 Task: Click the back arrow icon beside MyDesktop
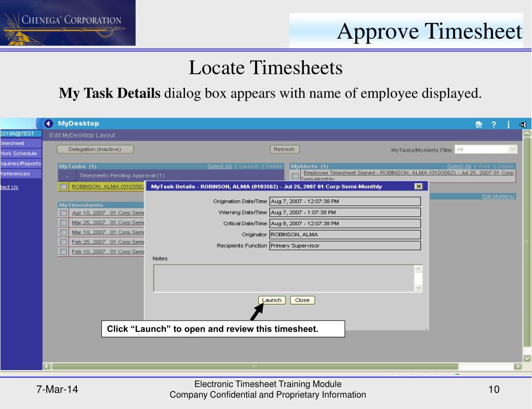[49, 124]
